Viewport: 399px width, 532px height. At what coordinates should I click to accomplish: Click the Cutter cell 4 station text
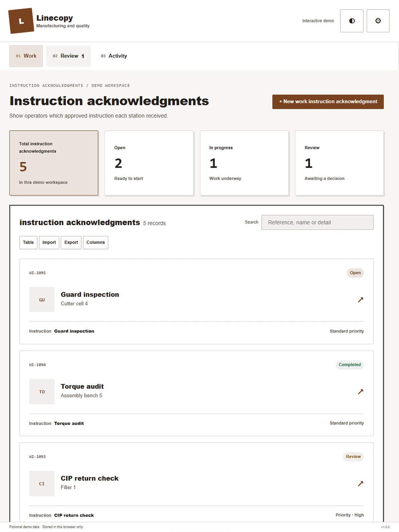tap(74, 304)
